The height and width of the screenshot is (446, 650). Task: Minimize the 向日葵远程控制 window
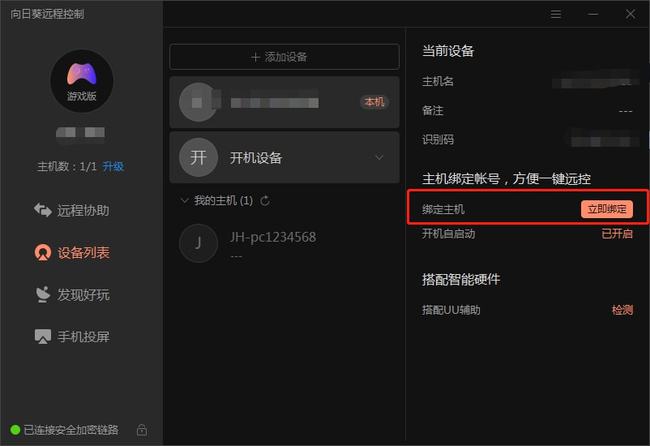pos(593,15)
